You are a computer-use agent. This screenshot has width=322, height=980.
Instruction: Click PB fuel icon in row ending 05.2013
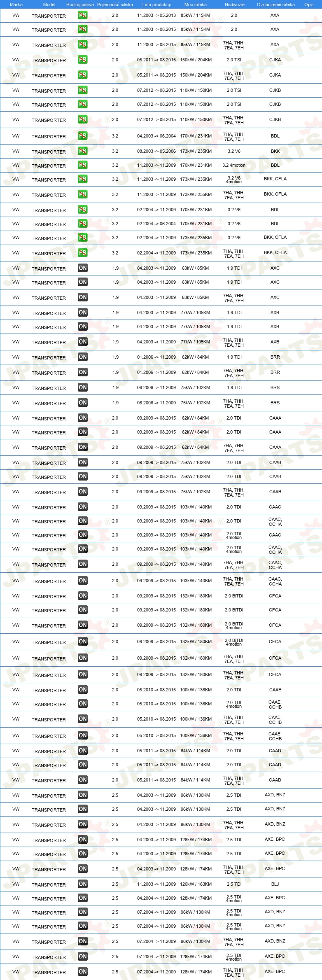[82, 15]
